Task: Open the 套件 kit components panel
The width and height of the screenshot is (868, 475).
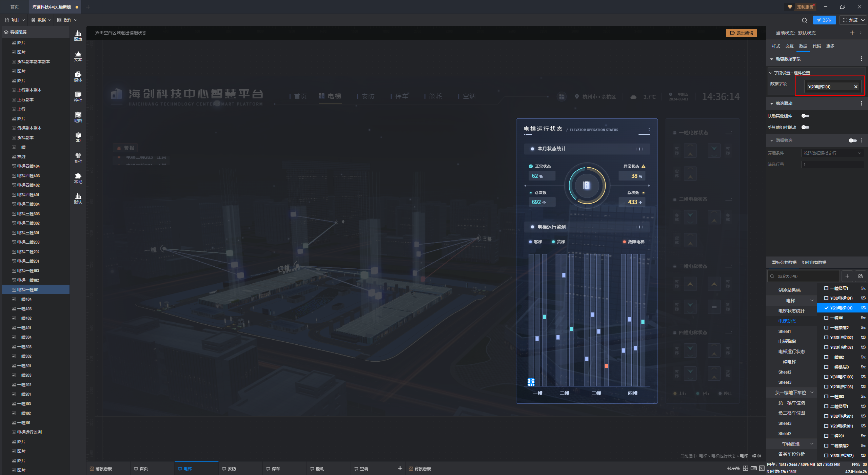Action: (78, 157)
